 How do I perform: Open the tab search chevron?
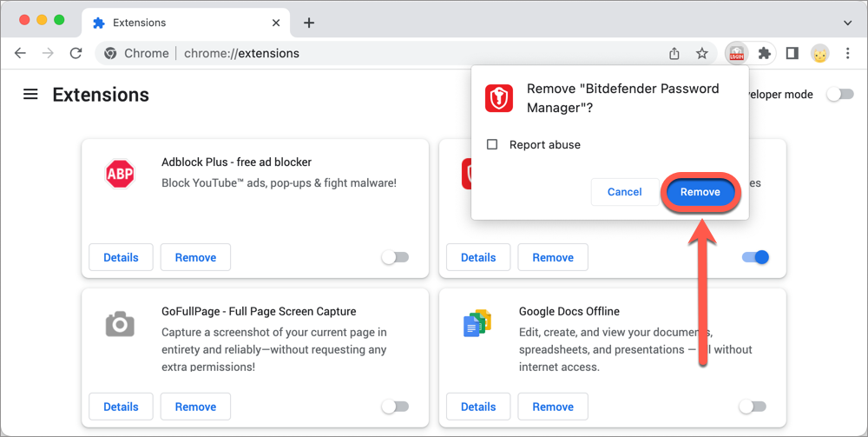pos(847,23)
